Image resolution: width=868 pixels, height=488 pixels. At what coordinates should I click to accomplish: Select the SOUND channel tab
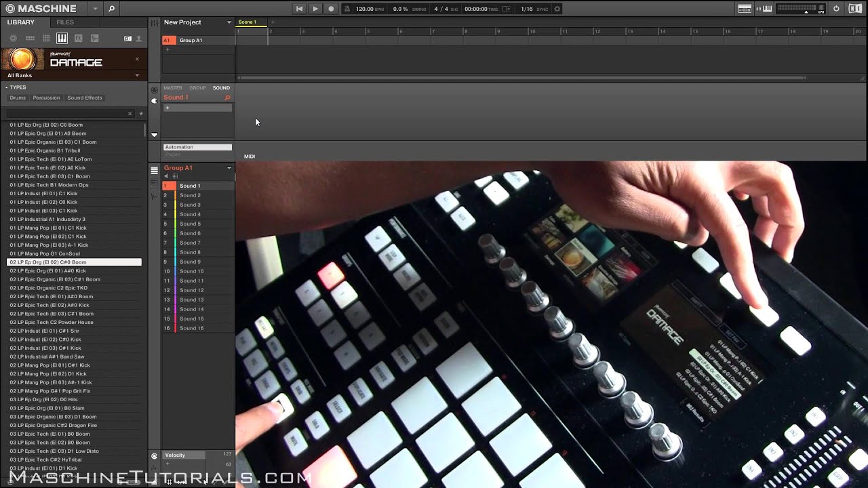[x=221, y=88]
